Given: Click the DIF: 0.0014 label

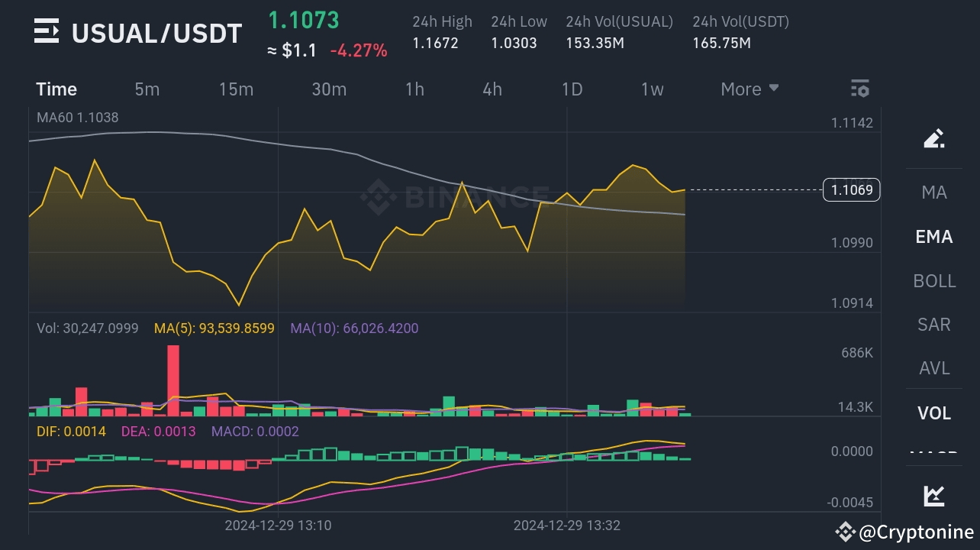Looking at the screenshot, I should (x=71, y=431).
